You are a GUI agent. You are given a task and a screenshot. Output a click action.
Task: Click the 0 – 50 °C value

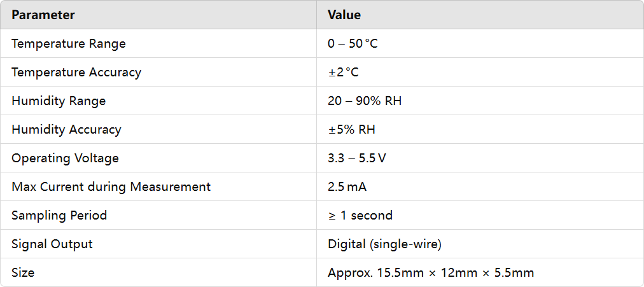click(x=353, y=43)
